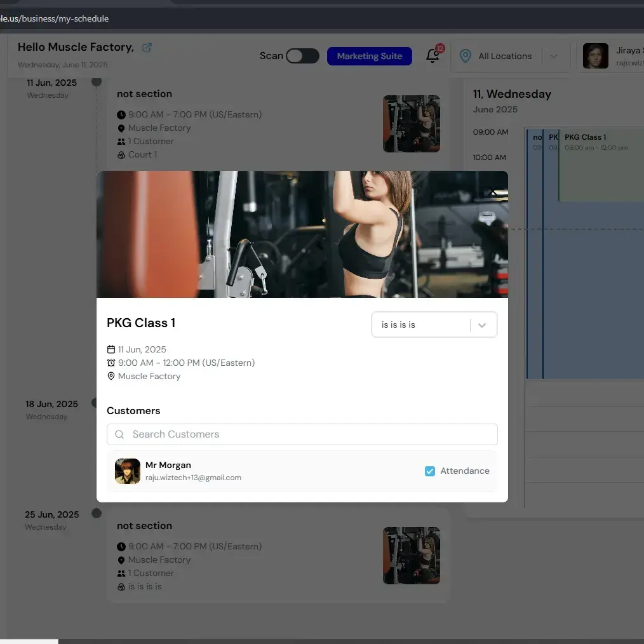The height and width of the screenshot is (644, 644).
Task: Click external link icon beside Hello Muscle Factory
Action: [147, 48]
